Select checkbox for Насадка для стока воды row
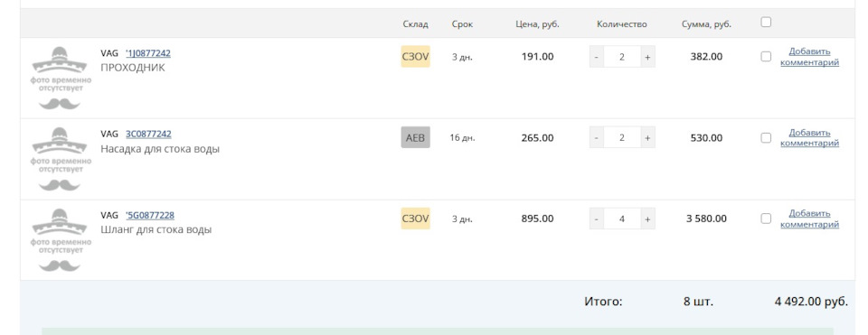The width and height of the screenshot is (868, 335). (766, 137)
